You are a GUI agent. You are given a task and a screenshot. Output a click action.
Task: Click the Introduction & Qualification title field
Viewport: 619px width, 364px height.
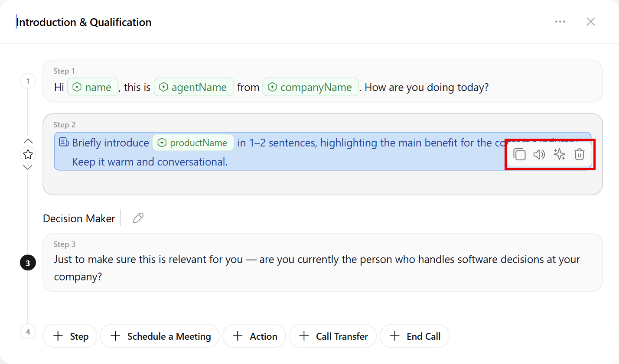pos(84,22)
